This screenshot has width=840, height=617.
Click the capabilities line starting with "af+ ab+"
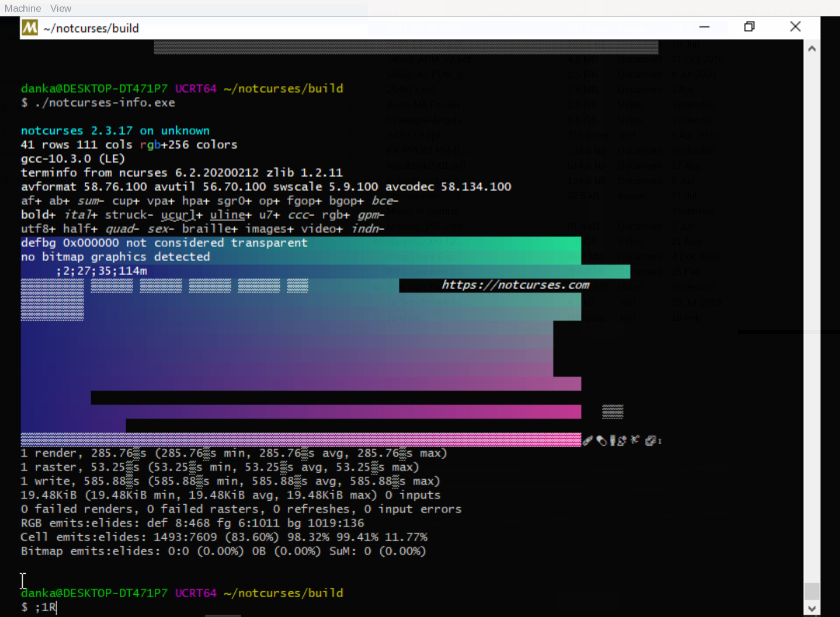pos(210,201)
